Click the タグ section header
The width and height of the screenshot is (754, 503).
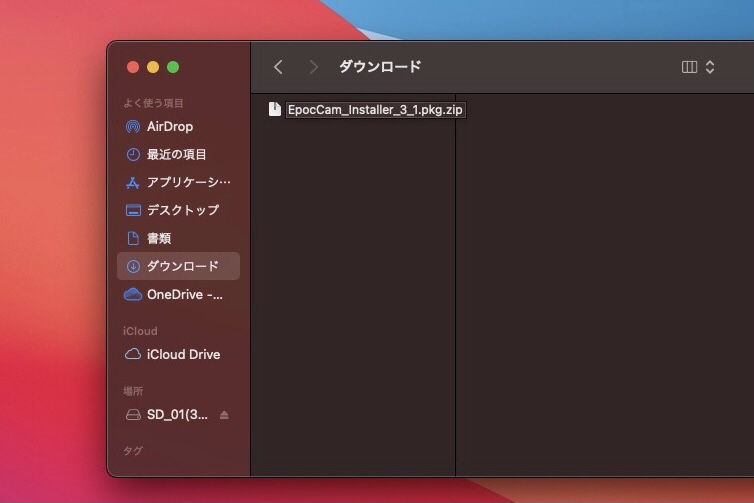click(133, 451)
